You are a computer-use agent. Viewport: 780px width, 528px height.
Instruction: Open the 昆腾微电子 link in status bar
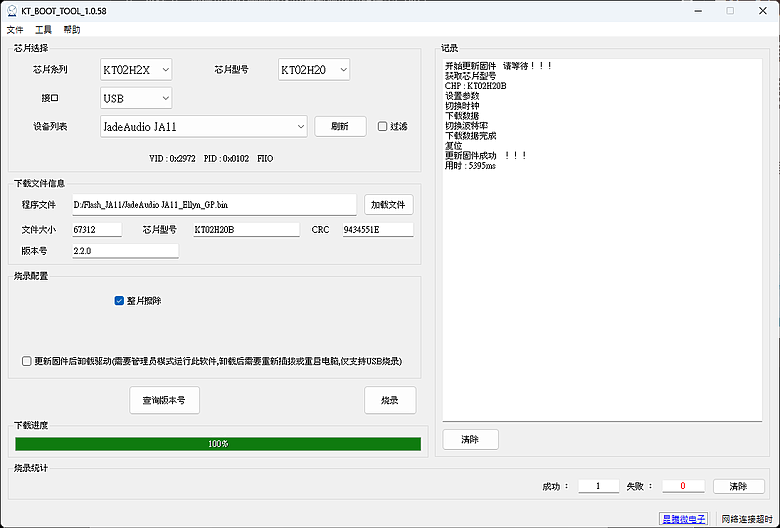[683, 519]
